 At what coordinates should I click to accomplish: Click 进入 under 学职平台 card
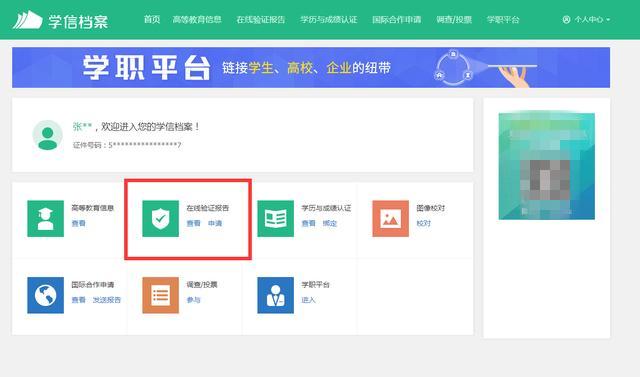(x=309, y=300)
